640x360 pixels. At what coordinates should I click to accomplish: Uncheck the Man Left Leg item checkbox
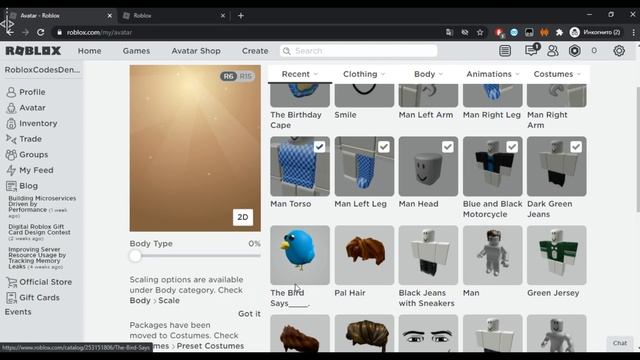(x=384, y=147)
